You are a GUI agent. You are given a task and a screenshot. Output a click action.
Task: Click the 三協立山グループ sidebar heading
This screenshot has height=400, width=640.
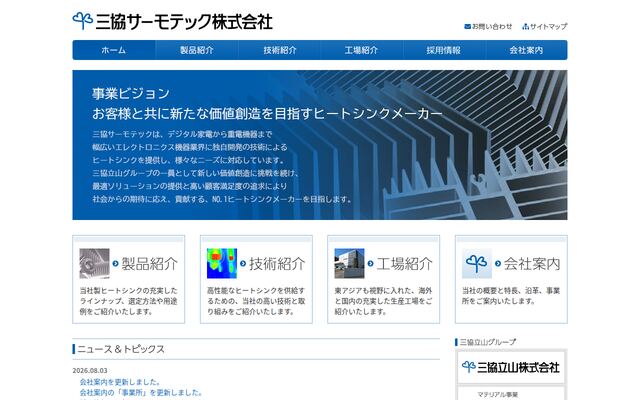point(488,342)
